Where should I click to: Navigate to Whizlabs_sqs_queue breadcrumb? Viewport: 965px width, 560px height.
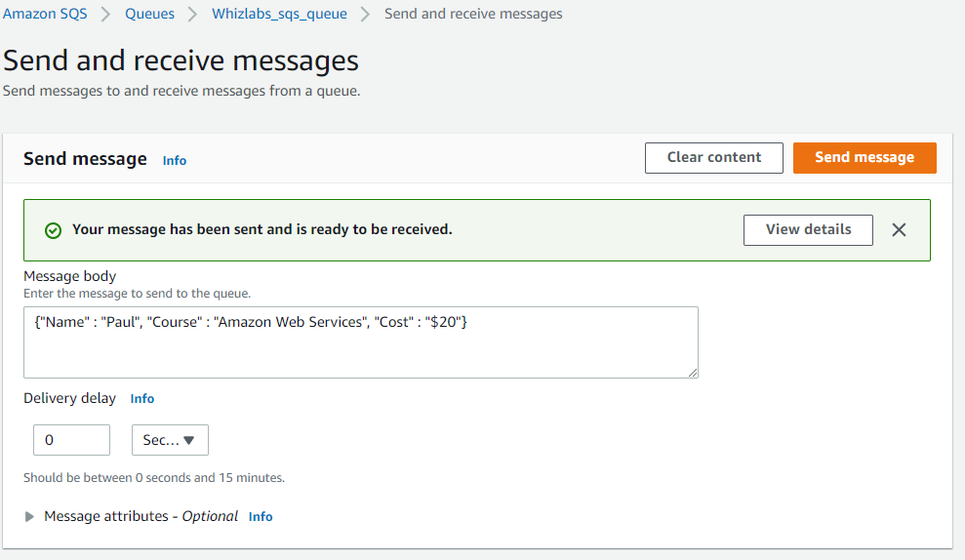(279, 14)
